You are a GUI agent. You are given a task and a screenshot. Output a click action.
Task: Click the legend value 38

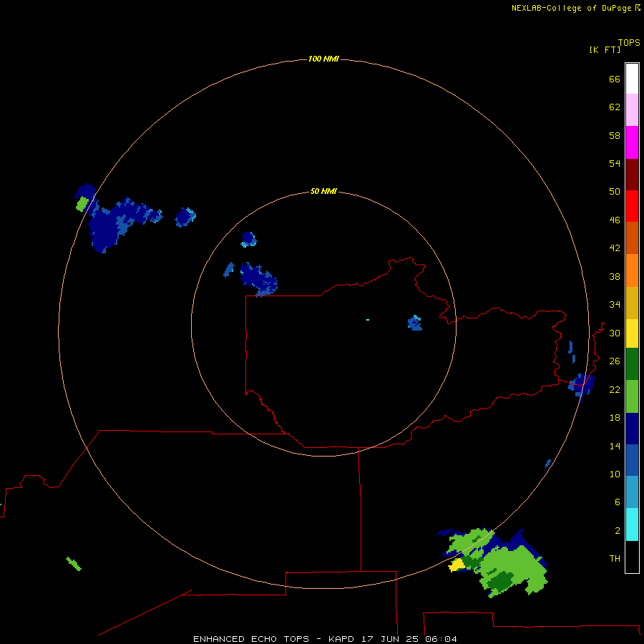[615, 276]
